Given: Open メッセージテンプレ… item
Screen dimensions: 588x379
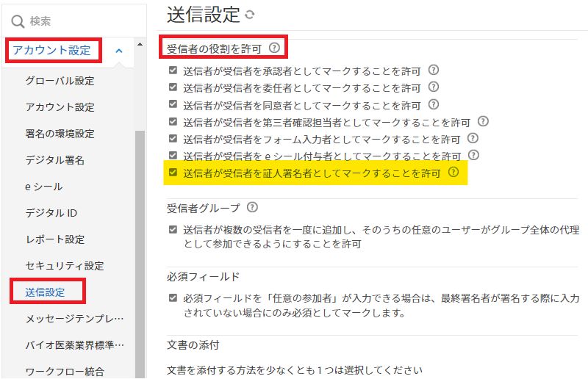Looking at the screenshot, I should [75, 319].
